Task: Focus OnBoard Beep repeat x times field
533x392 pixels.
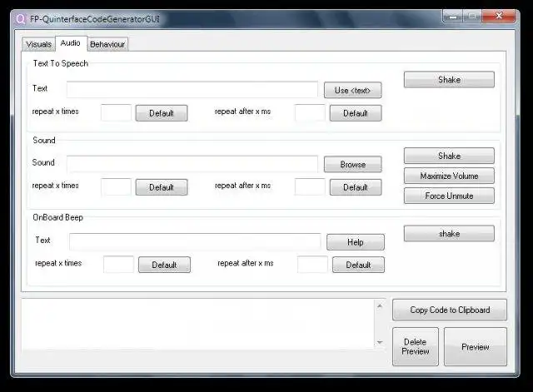Action: tap(118, 265)
